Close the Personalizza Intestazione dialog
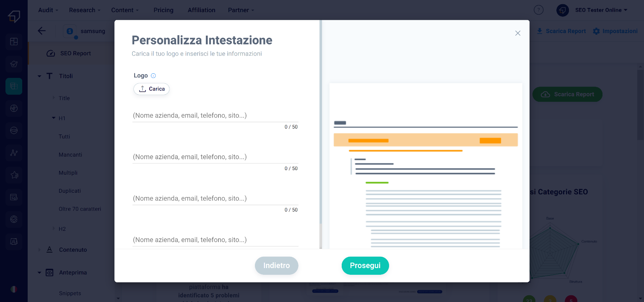 click(x=518, y=33)
